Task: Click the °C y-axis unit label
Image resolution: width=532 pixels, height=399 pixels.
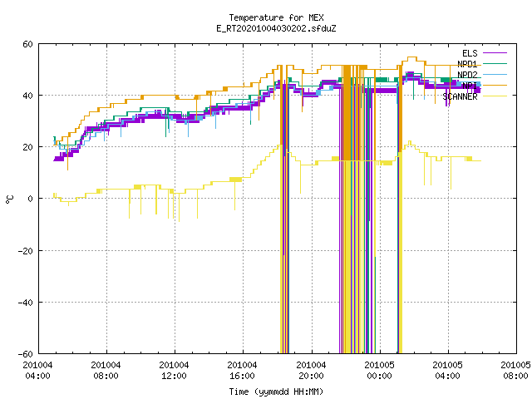Action: click(x=10, y=199)
